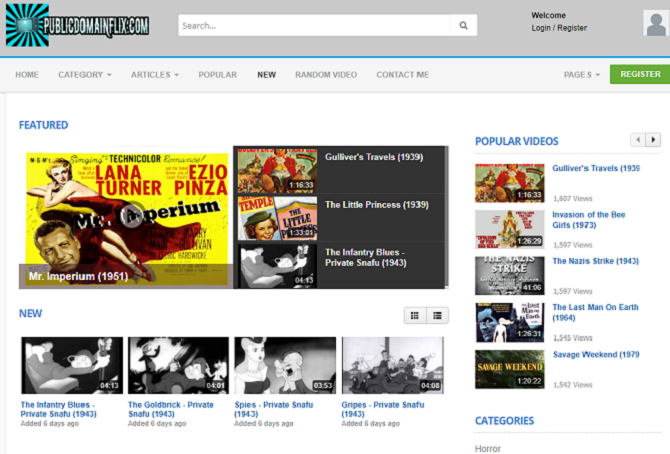
Task: Select Gulliver's Travels thumbnail in featured list
Action: pos(277,171)
